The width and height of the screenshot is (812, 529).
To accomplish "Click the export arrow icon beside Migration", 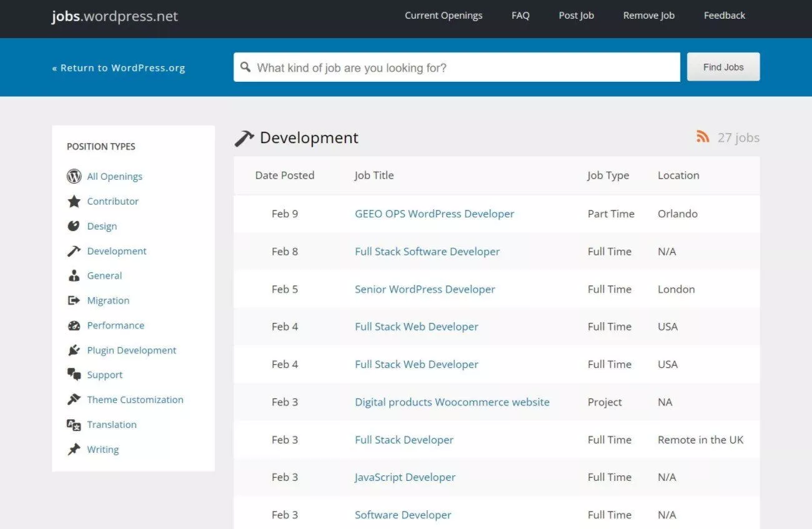I will [x=74, y=300].
